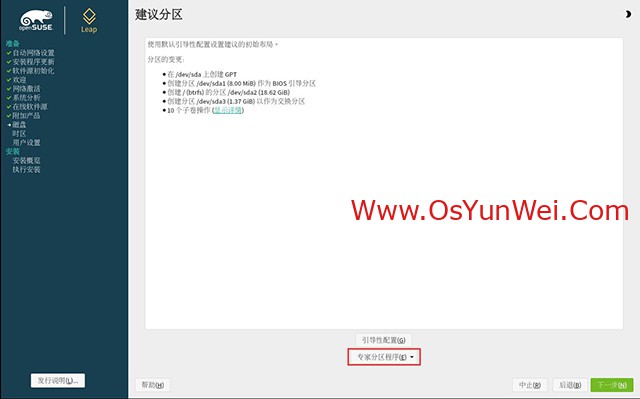This screenshot has height=399, width=640.
Task: Select 执行安装 step in sidebar
Action: pos(27,169)
